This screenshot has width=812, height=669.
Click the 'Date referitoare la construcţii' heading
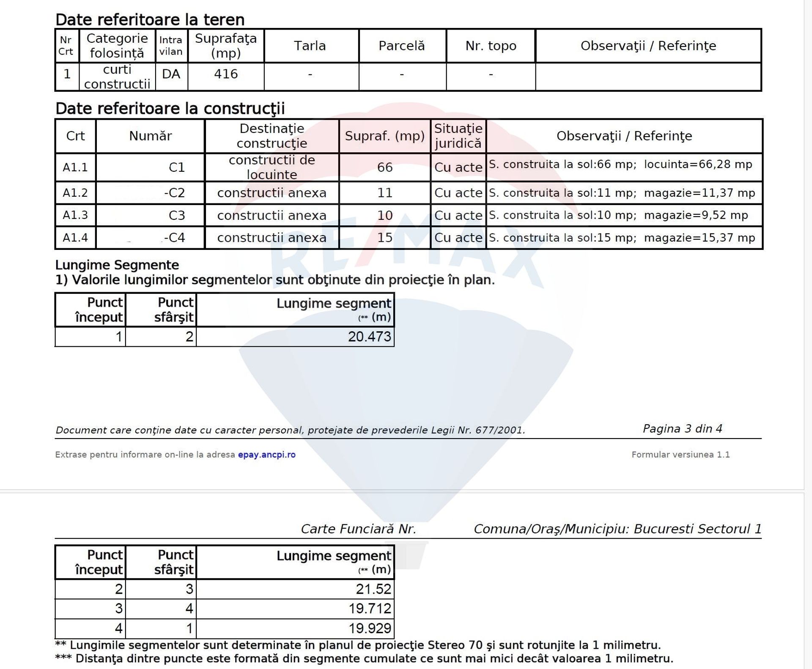coord(170,109)
